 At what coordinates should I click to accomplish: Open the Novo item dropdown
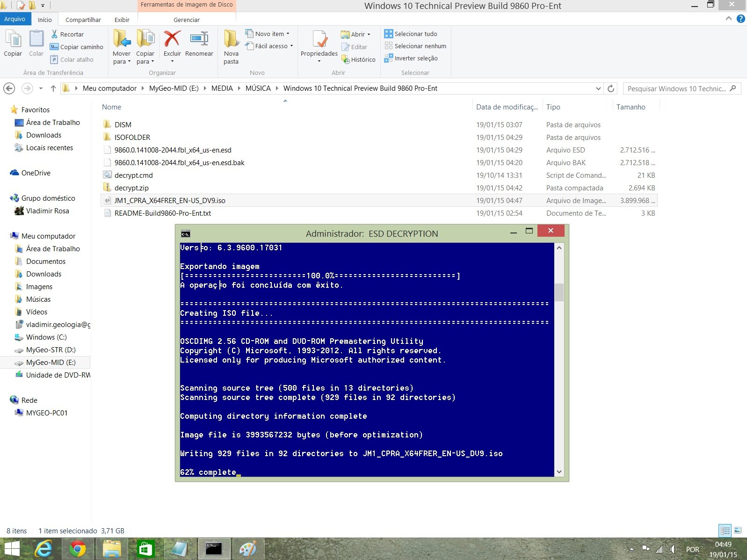[288, 34]
